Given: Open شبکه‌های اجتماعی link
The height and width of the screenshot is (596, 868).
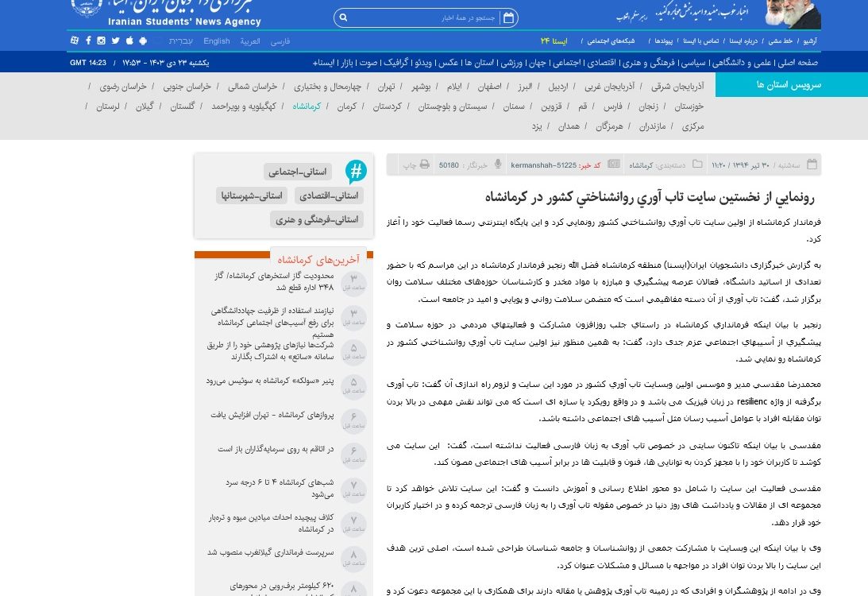Looking at the screenshot, I should pyautogui.click(x=611, y=41).
